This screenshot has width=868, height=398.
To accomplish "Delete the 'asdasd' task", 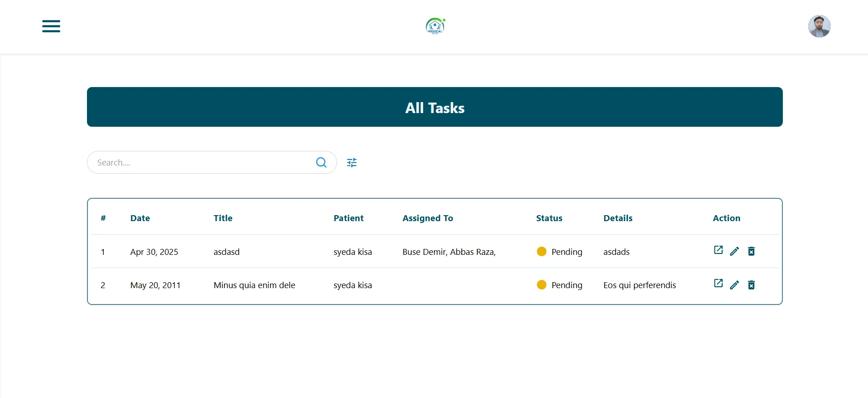I will (x=751, y=251).
